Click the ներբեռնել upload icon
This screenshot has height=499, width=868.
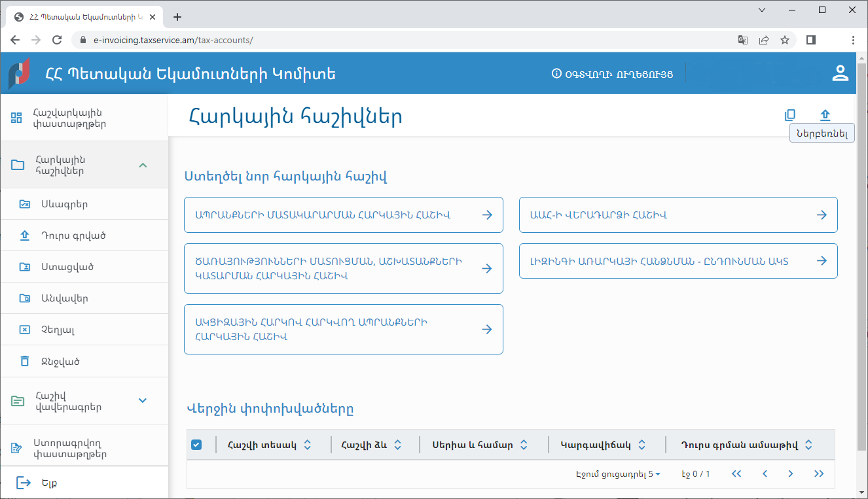825,114
